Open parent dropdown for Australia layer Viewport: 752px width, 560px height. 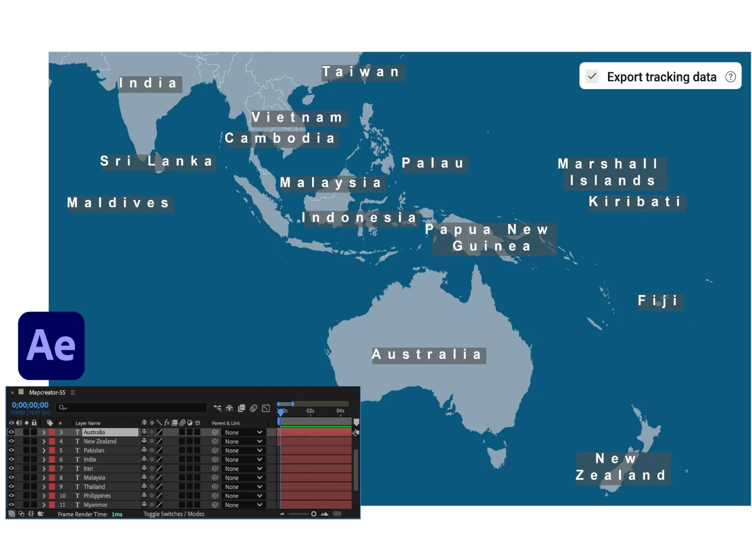click(x=244, y=432)
